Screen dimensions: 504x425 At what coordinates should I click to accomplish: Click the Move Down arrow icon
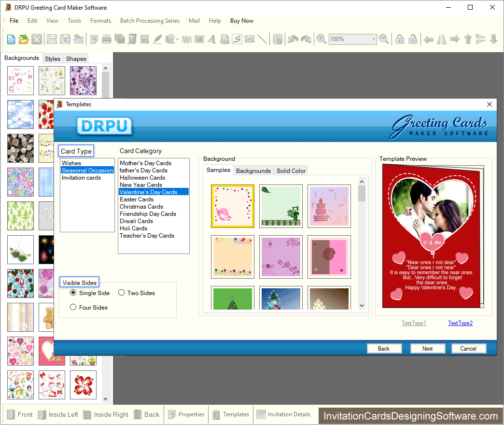(494, 39)
